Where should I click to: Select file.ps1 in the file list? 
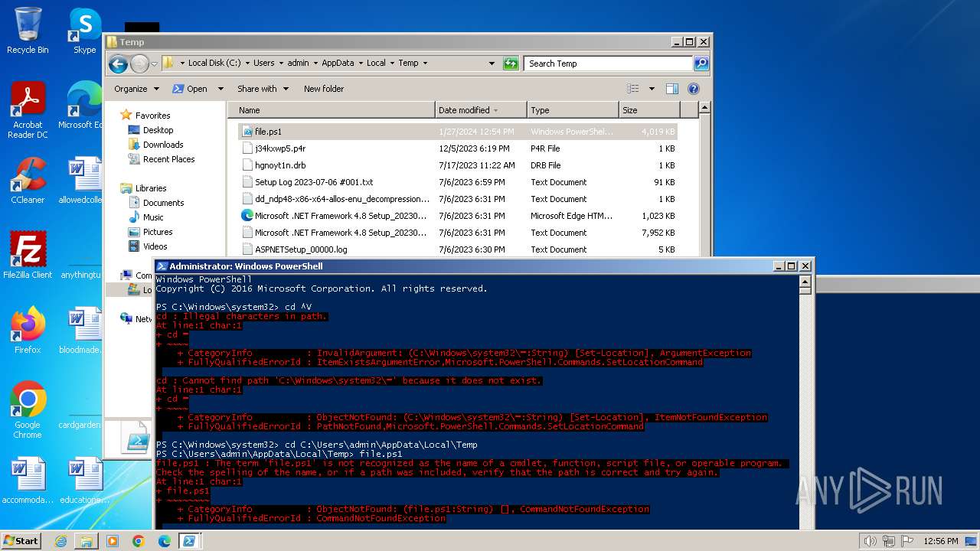click(458, 132)
